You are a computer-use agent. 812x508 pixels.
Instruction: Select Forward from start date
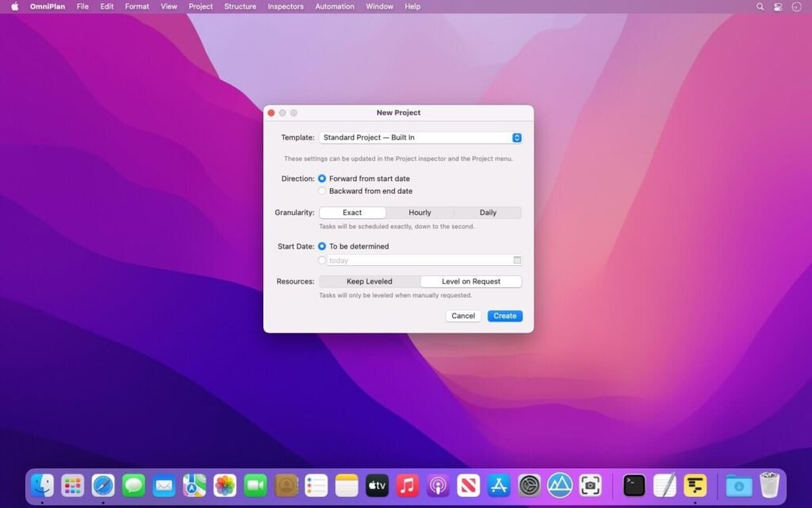[323, 179]
